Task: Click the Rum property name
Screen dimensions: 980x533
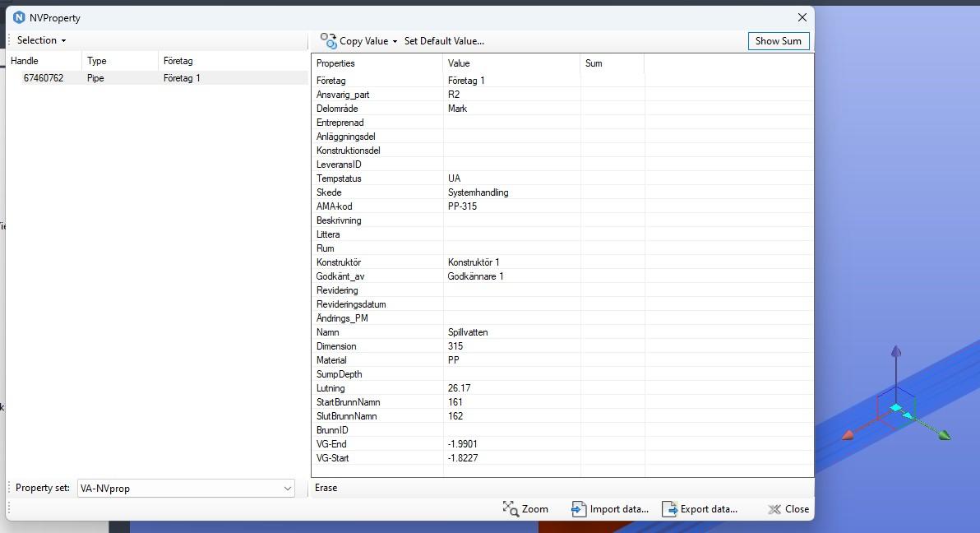Action: (x=325, y=248)
